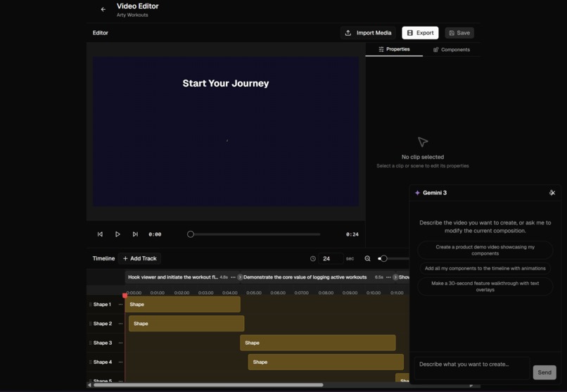Switch to the Components tab

tap(452, 49)
